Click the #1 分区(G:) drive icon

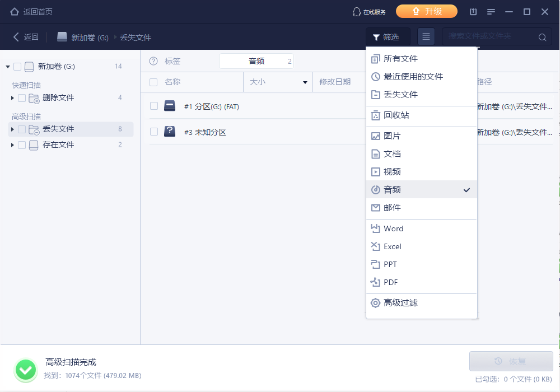(x=170, y=106)
